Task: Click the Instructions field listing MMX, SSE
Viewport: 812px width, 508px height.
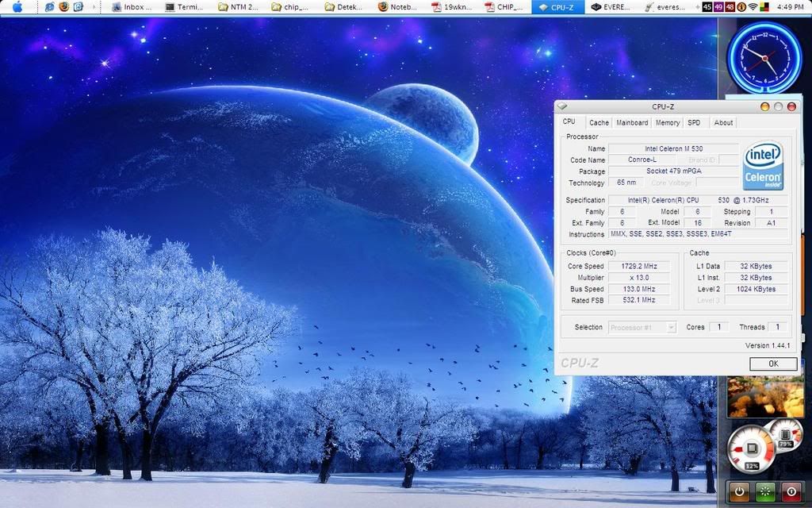Action: (698, 234)
